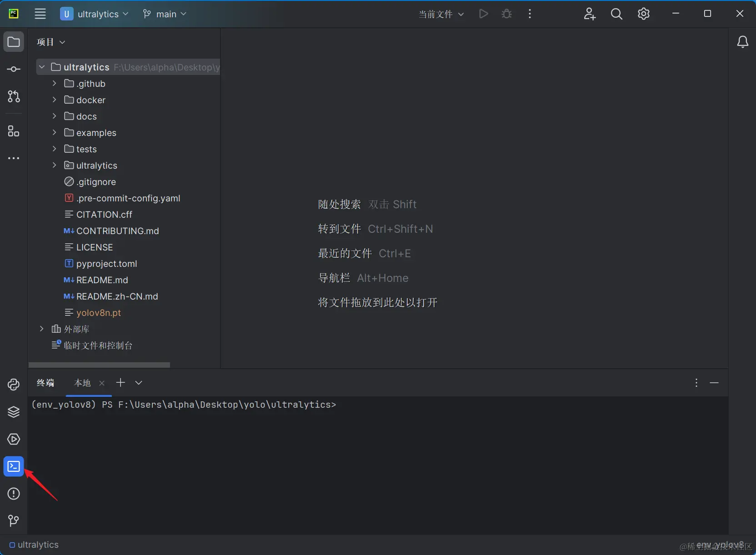Run the current file
The height and width of the screenshot is (555, 756).
pos(484,14)
